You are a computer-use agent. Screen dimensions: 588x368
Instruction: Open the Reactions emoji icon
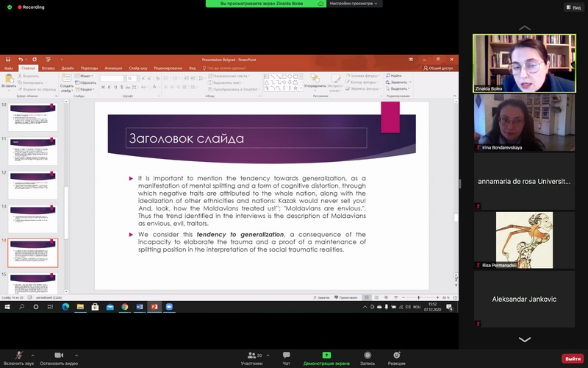(x=397, y=355)
